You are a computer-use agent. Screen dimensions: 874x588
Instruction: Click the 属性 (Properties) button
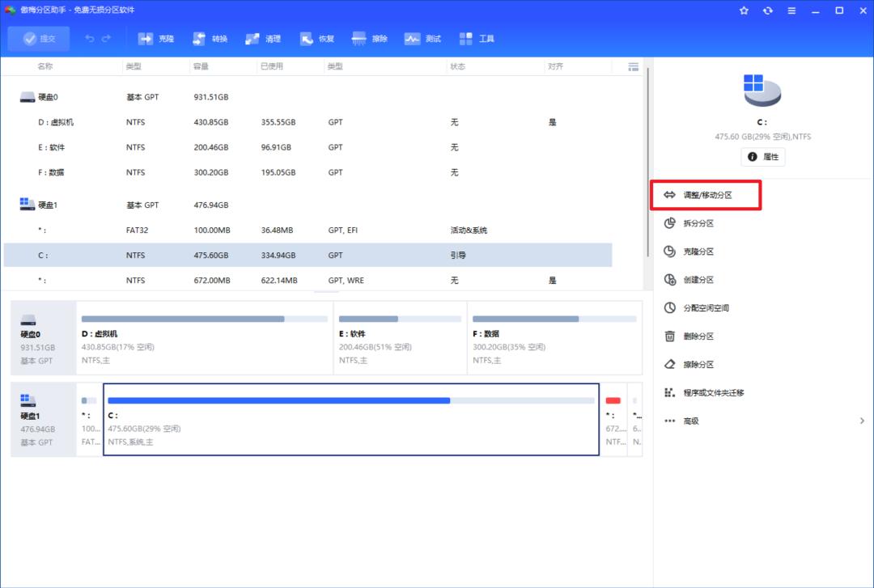click(762, 157)
